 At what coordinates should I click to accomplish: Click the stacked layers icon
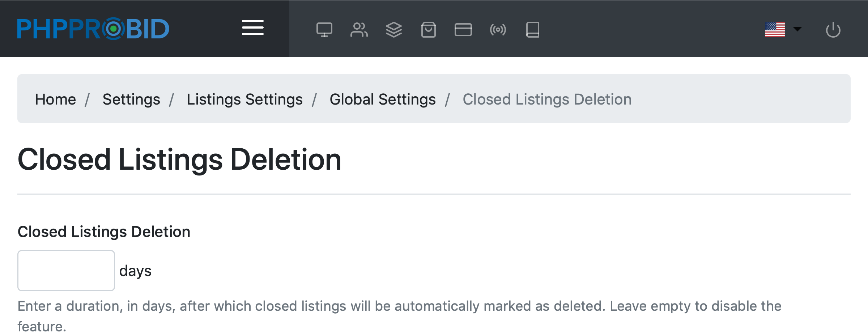[x=393, y=30]
